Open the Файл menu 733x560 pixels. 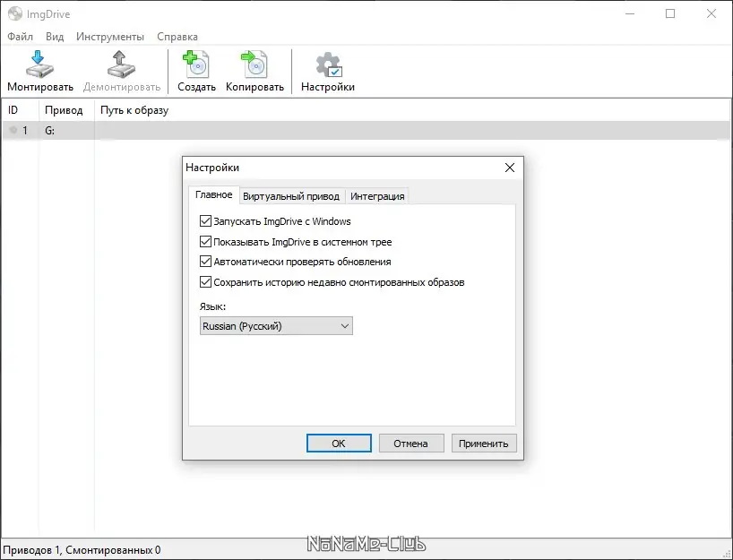click(20, 37)
